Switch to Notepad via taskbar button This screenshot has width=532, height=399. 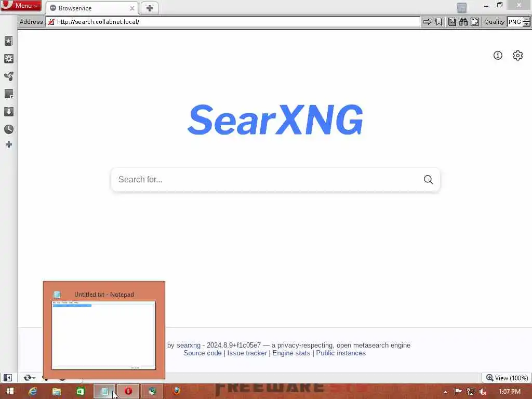(x=104, y=391)
